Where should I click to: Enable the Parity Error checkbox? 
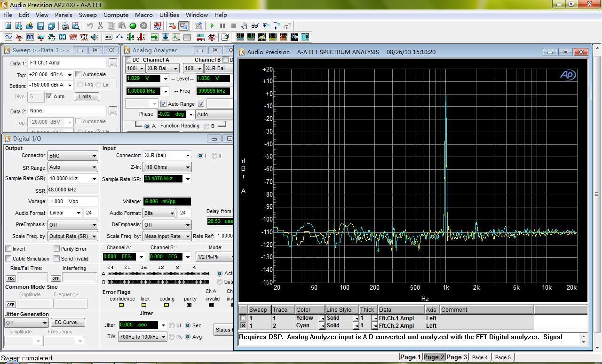[56, 249]
